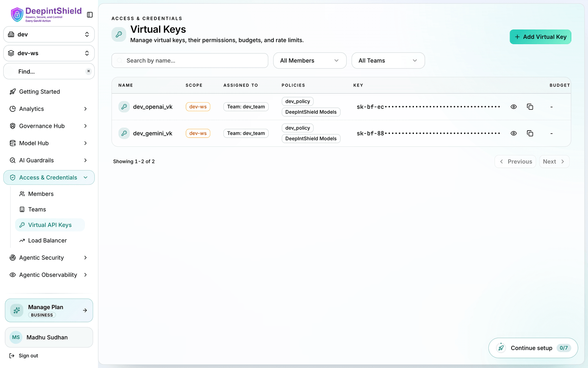Open the dev-ws workspace selector

click(x=49, y=53)
